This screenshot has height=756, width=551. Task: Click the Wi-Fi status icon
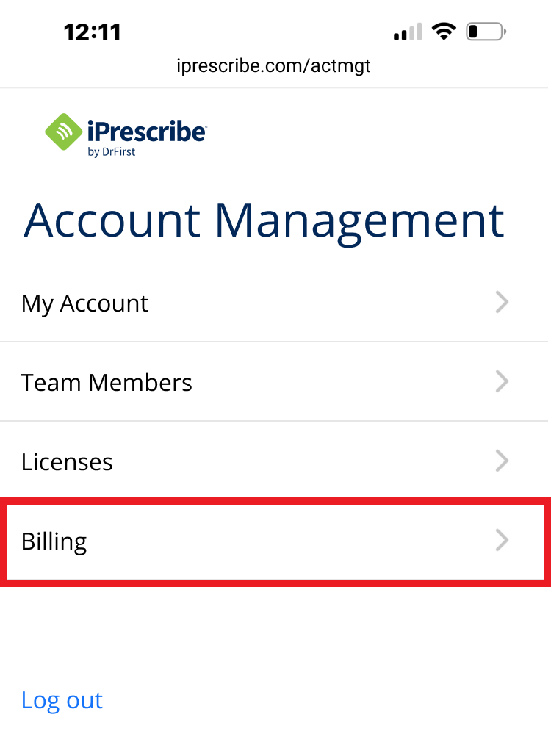[x=444, y=32]
